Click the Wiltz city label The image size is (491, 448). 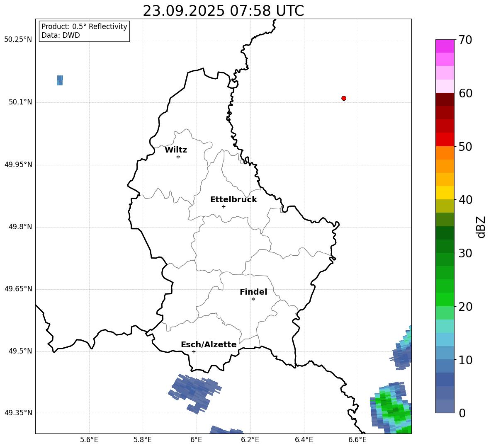(x=176, y=150)
